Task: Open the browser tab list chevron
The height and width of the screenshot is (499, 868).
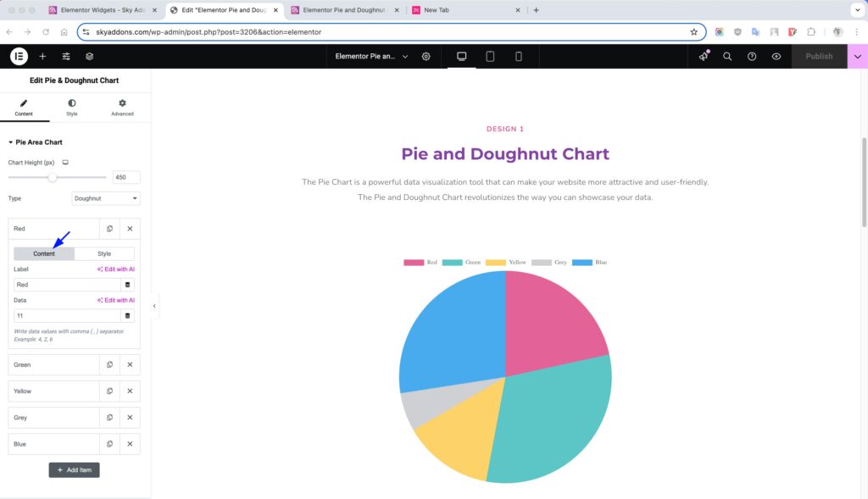Action: tap(858, 10)
